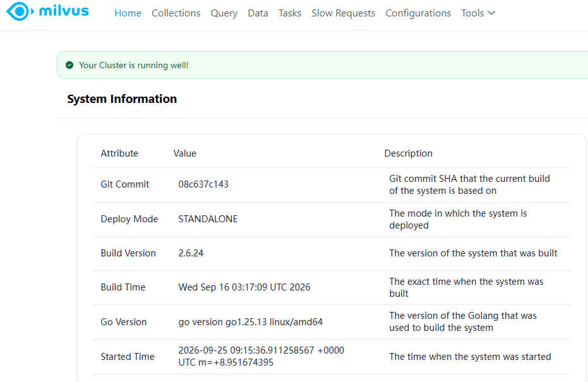
Task: Click the Milvus eye logo icon
Action: [20, 11]
